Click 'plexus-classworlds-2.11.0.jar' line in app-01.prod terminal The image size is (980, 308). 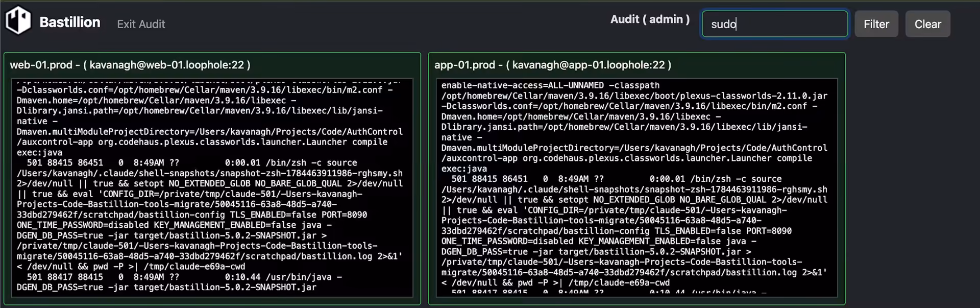tap(634, 96)
